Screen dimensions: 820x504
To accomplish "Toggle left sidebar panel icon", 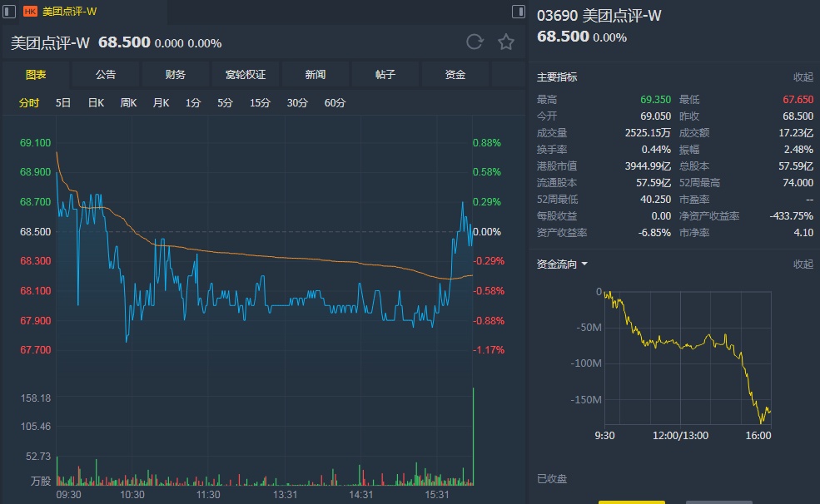I will (9, 12).
